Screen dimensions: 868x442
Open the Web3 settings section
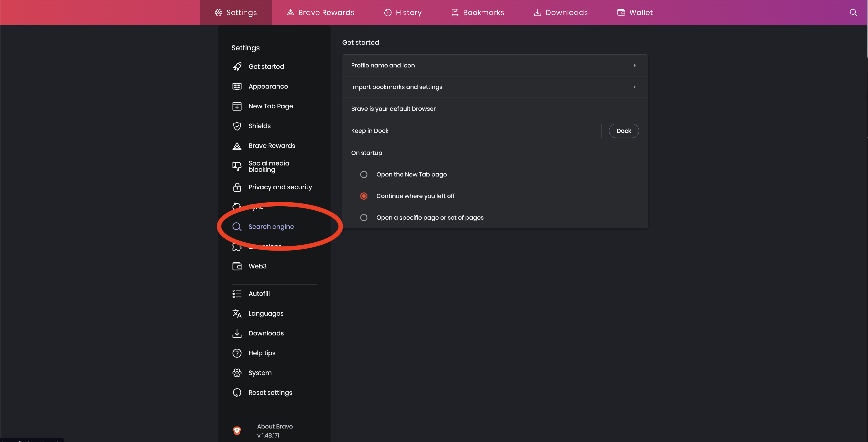[258, 266]
